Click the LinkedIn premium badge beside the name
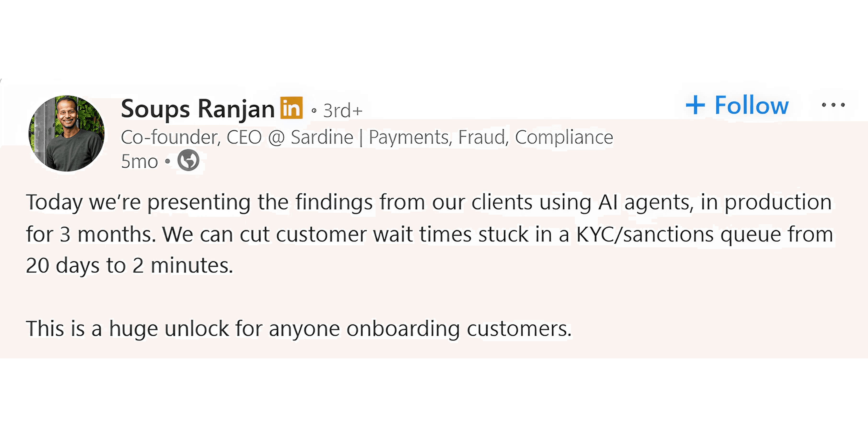 click(x=291, y=108)
